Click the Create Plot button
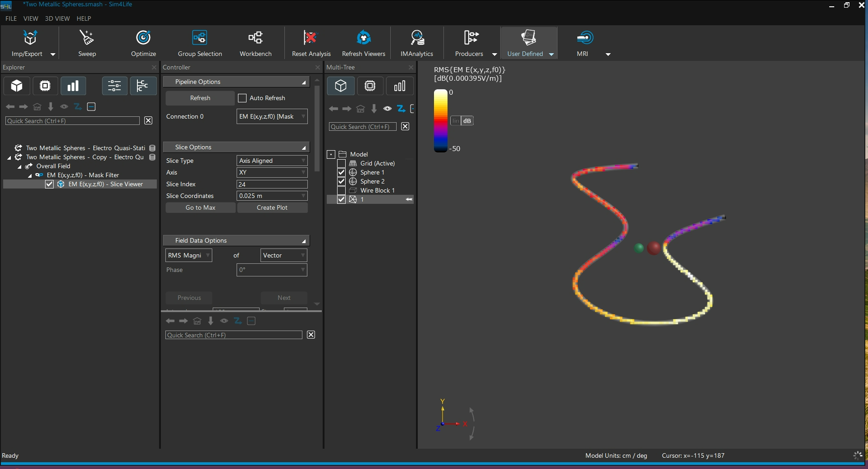 272,207
